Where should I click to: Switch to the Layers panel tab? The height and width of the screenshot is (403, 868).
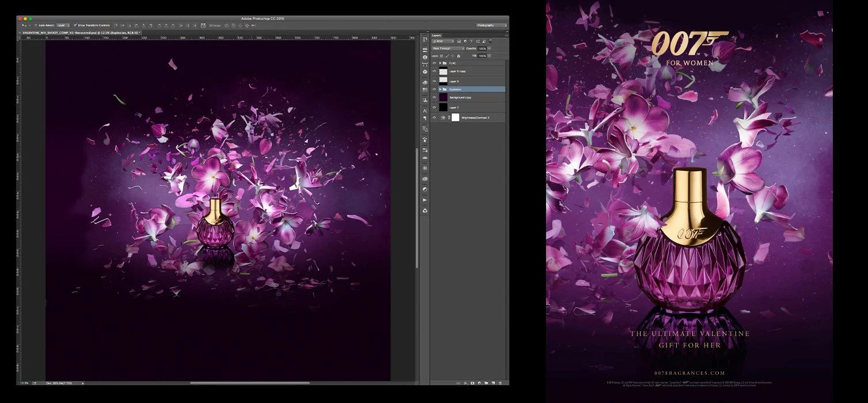point(437,35)
